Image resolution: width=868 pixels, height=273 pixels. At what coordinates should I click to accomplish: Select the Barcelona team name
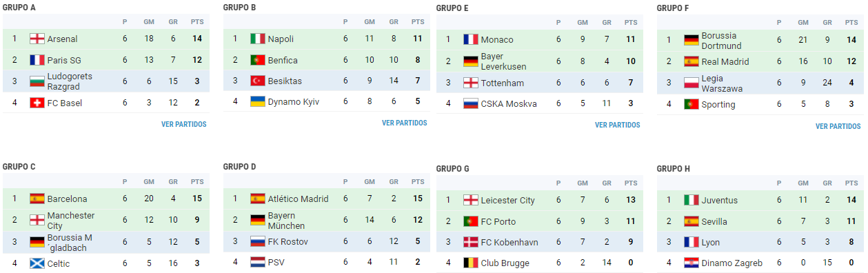coord(68,199)
